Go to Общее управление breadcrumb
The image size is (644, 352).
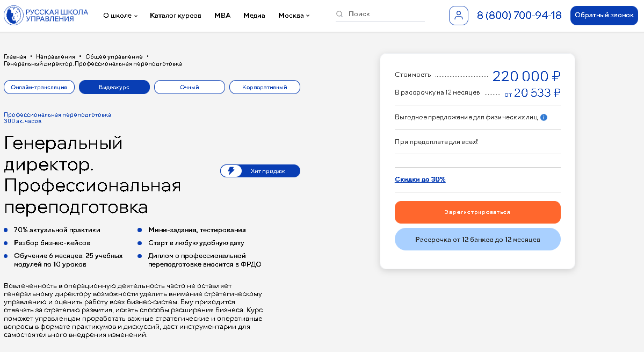[x=114, y=56]
